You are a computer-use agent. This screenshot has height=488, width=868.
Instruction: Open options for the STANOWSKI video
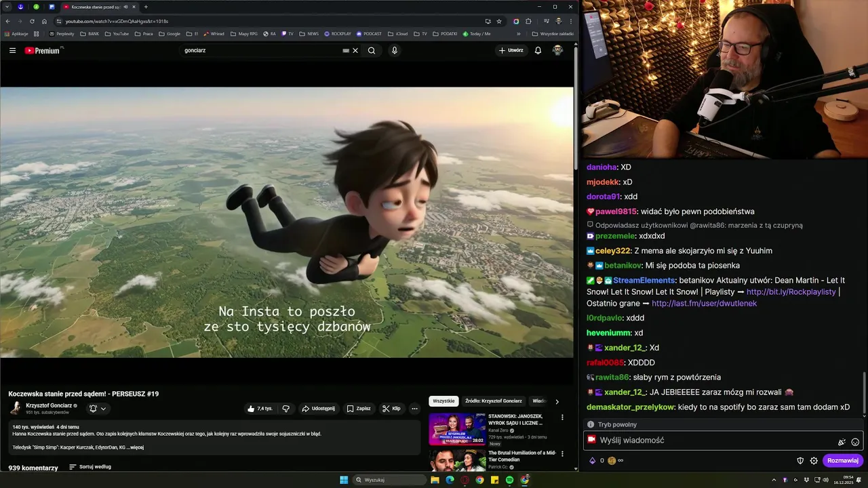[562, 418]
